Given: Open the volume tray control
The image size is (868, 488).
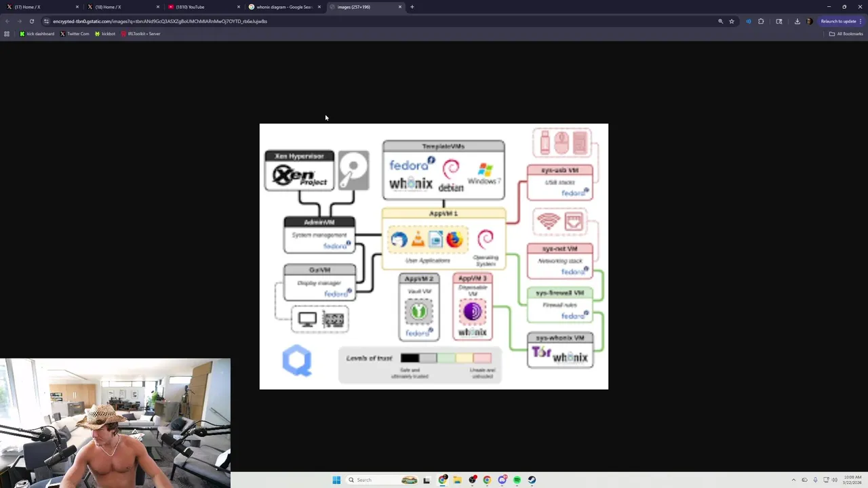Looking at the screenshot, I should click(834, 480).
